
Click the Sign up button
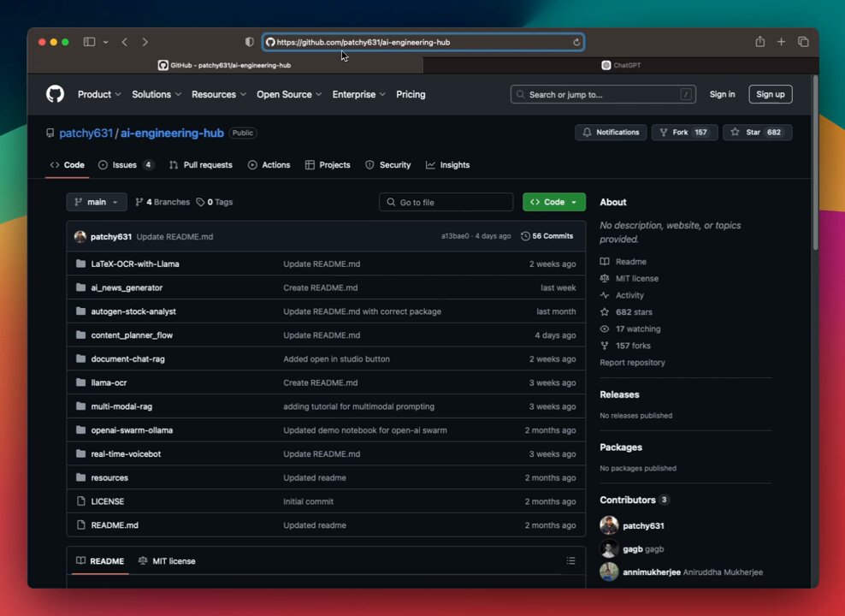point(771,94)
